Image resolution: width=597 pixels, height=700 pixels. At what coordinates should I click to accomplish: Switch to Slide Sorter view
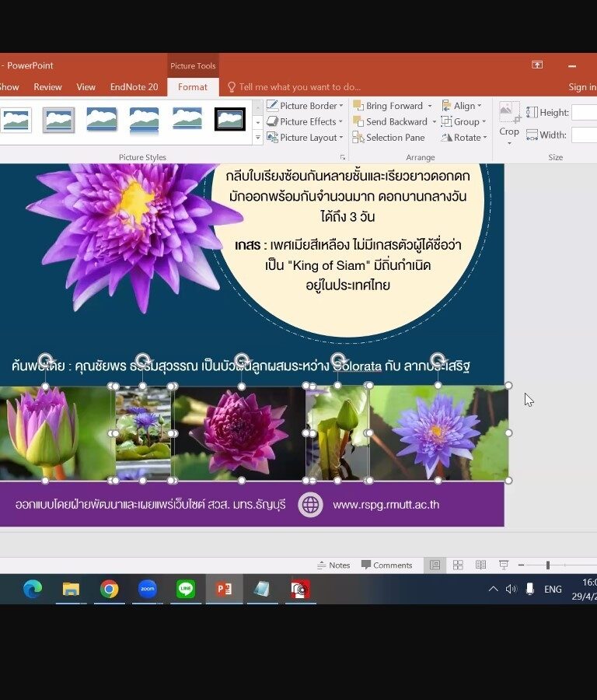coord(458,565)
